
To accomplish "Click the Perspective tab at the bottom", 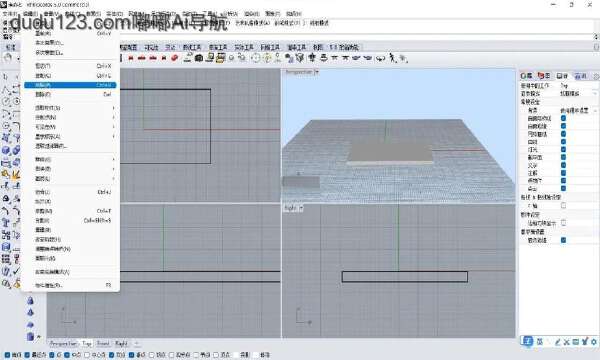I will pyautogui.click(x=64, y=344).
